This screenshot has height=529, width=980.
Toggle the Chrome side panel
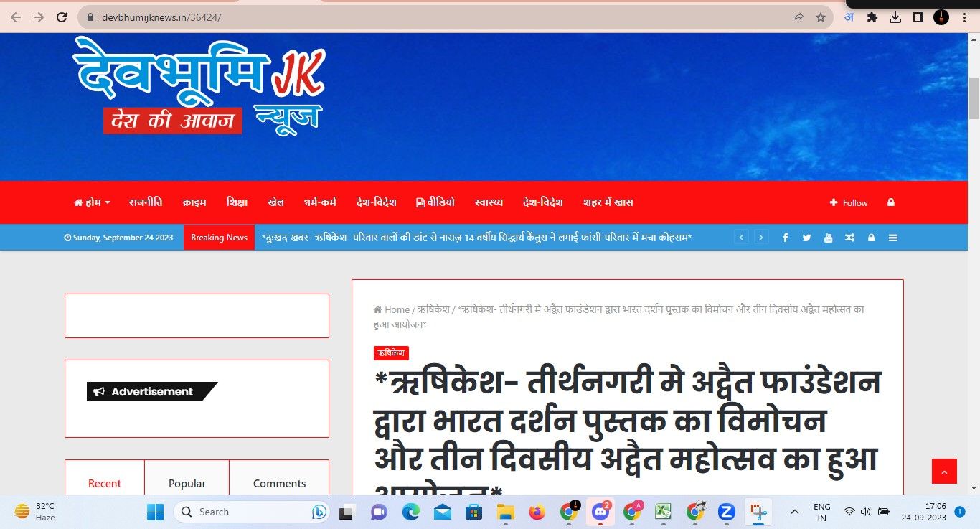click(x=918, y=17)
